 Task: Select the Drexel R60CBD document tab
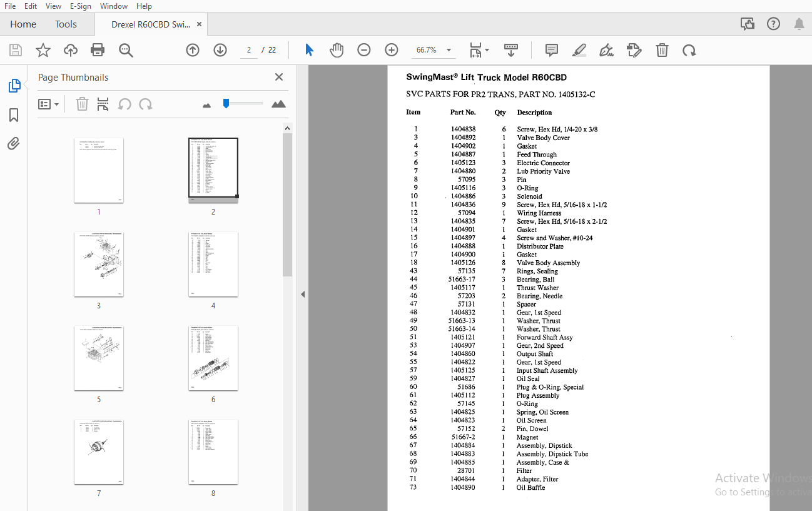151,24
